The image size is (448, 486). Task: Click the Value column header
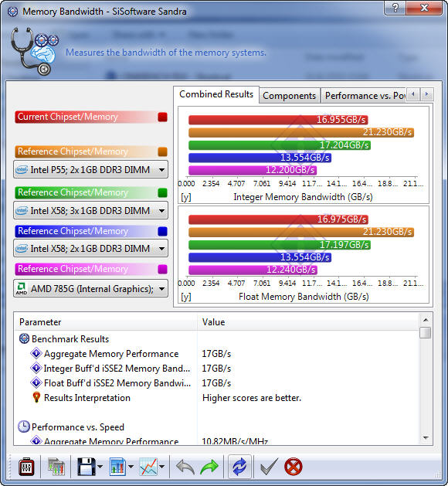308,322
